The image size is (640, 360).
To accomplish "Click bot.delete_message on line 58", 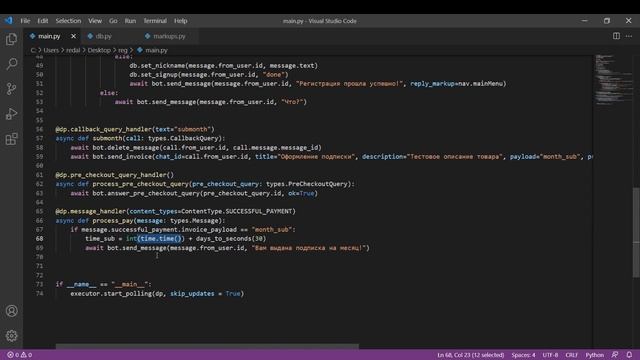I will pos(126,148).
